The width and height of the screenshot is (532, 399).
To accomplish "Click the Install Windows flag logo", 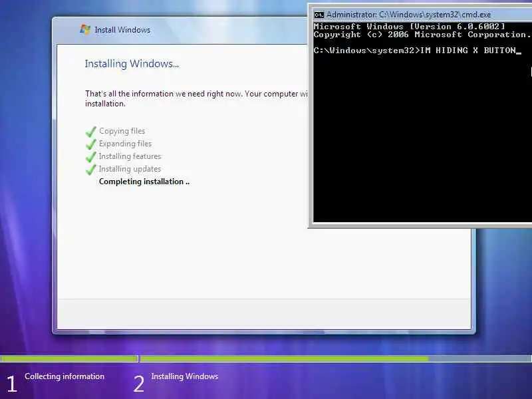I will pos(85,29).
